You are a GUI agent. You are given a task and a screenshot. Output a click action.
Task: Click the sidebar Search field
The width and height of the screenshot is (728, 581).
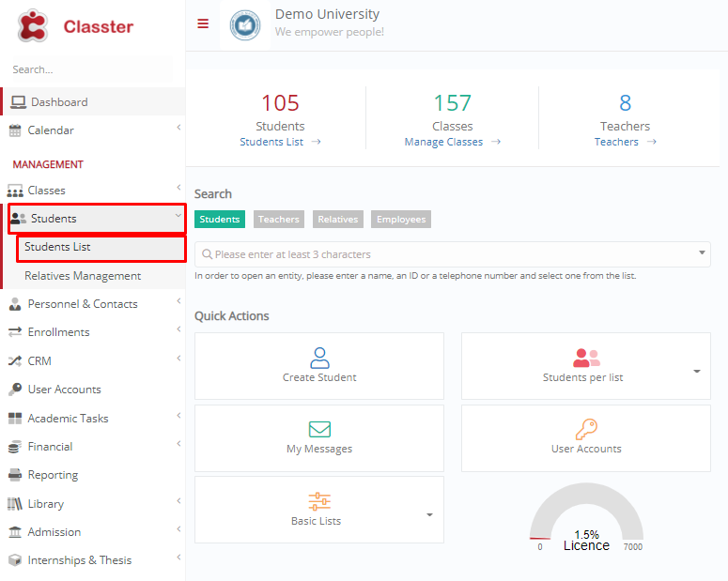90,69
